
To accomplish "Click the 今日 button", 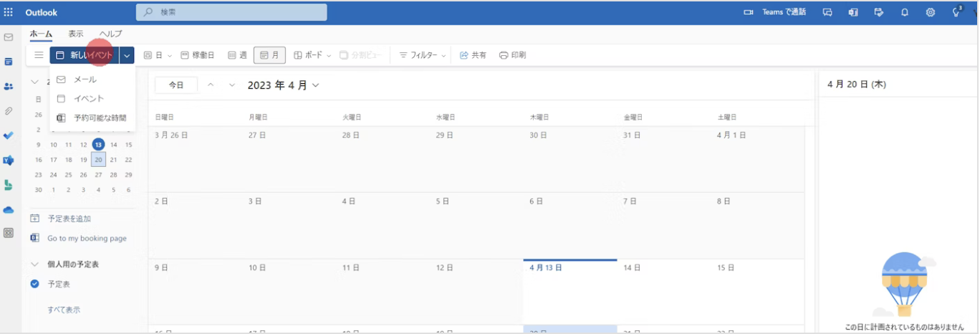I will [x=176, y=85].
